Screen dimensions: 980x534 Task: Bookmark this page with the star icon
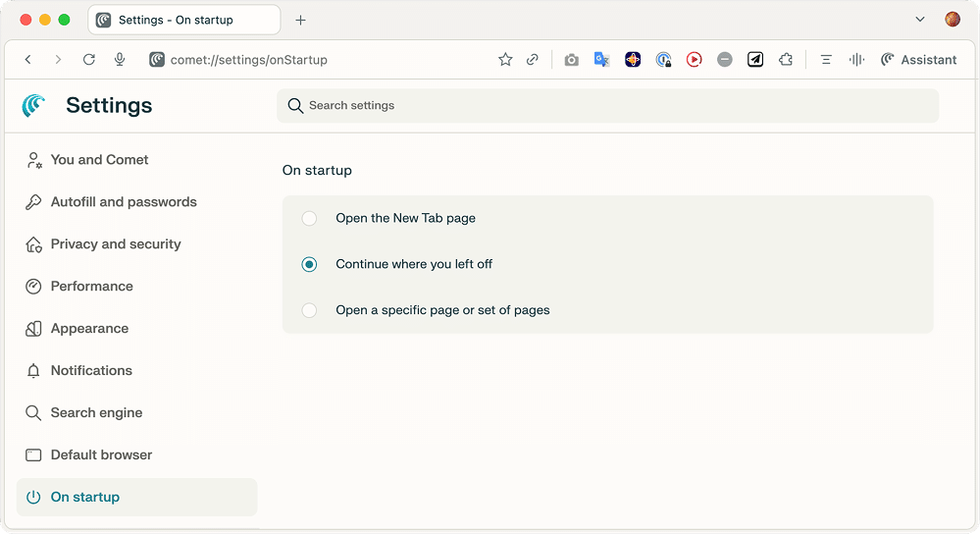click(505, 60)
